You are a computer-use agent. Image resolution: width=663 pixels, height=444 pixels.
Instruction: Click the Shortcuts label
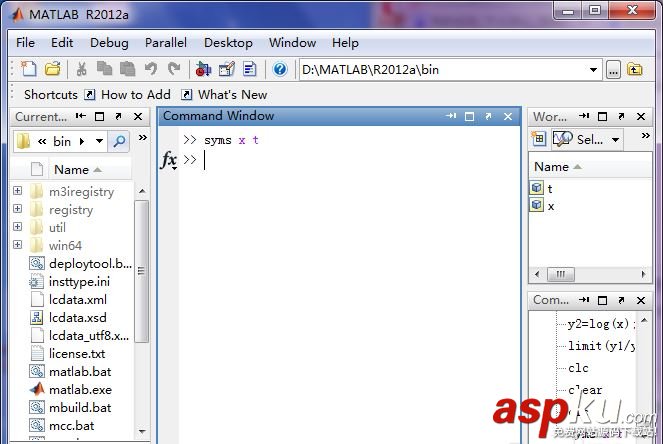pos(51,95)
